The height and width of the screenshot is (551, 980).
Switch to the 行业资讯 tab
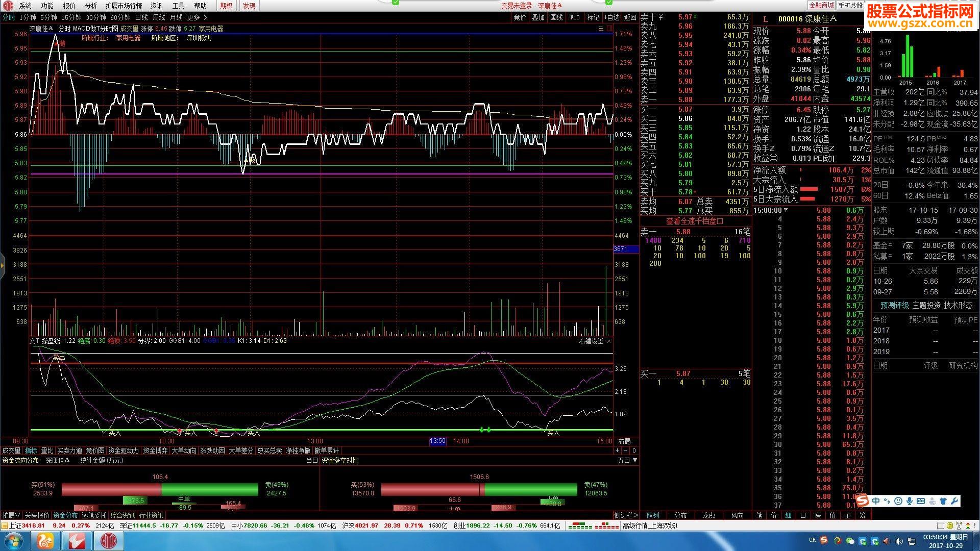[151, 515]
